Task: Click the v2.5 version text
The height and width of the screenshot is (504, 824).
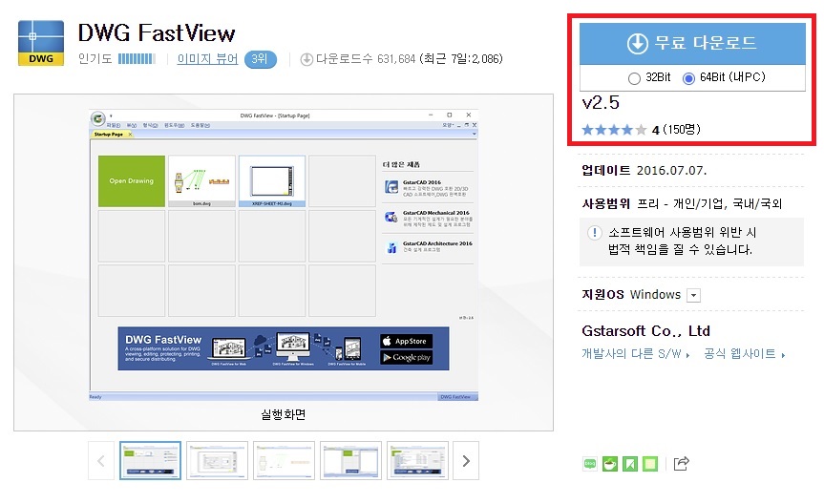Action: click(601, 102)
